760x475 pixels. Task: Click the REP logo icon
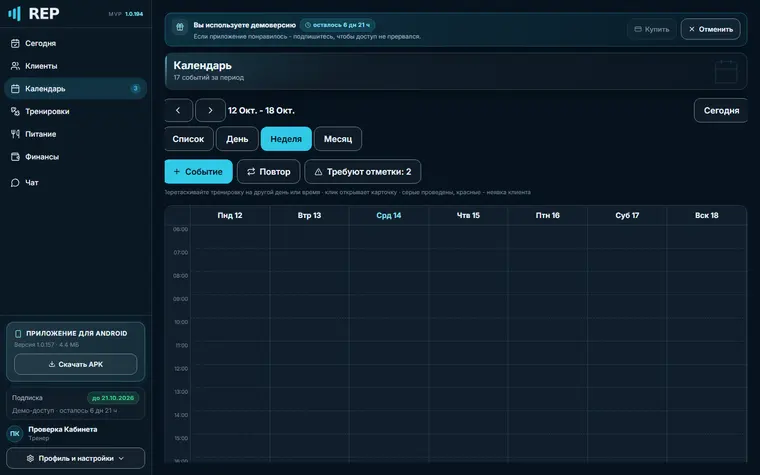click(15, 14)
